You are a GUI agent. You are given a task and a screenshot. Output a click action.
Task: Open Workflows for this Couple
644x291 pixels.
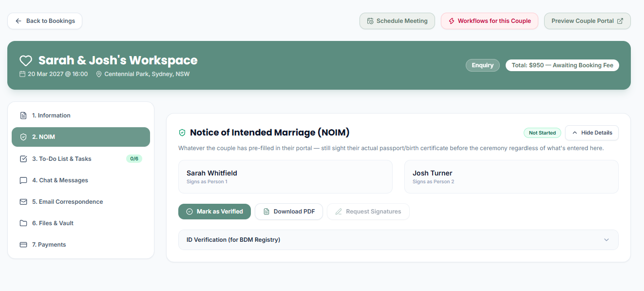pos(490,21)
